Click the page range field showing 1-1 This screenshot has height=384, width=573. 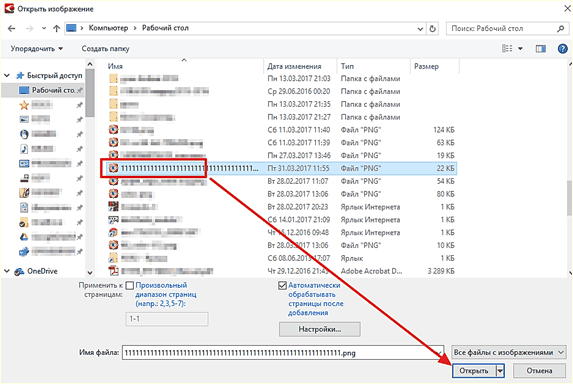click(x=167, y=319)
